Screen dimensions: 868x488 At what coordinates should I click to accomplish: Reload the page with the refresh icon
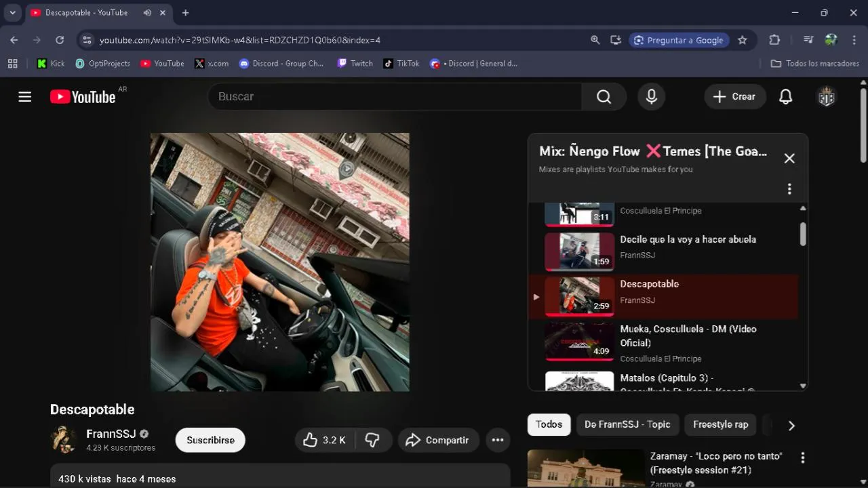60,40
